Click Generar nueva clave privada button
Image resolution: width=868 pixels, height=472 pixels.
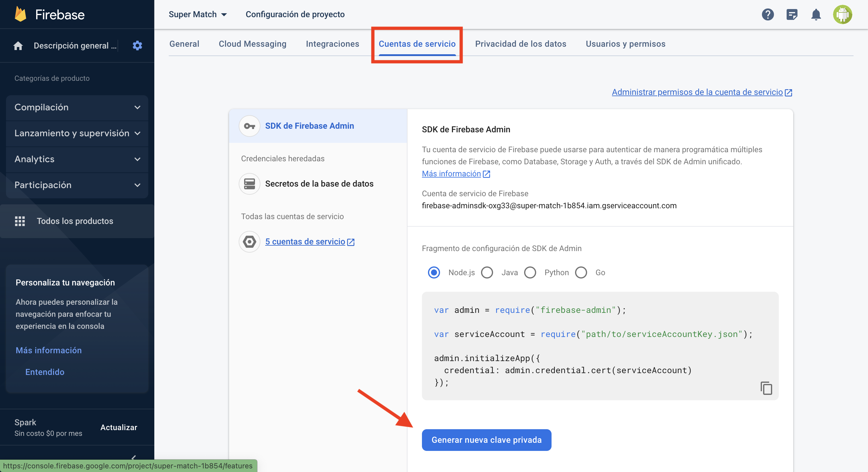point(486,440)
